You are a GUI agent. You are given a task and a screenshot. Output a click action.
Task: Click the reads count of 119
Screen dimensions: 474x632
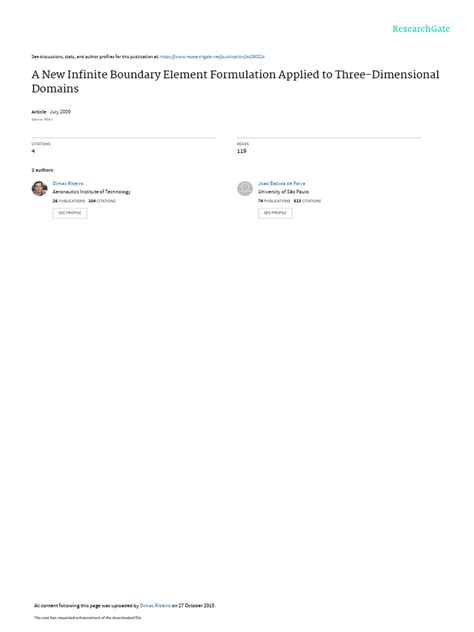tap(241, 151)
